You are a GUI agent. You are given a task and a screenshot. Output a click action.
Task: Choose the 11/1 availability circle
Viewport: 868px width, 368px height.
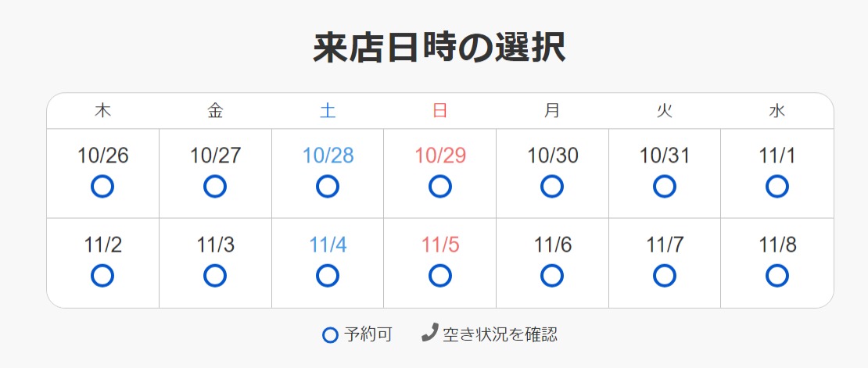point(777,187)
